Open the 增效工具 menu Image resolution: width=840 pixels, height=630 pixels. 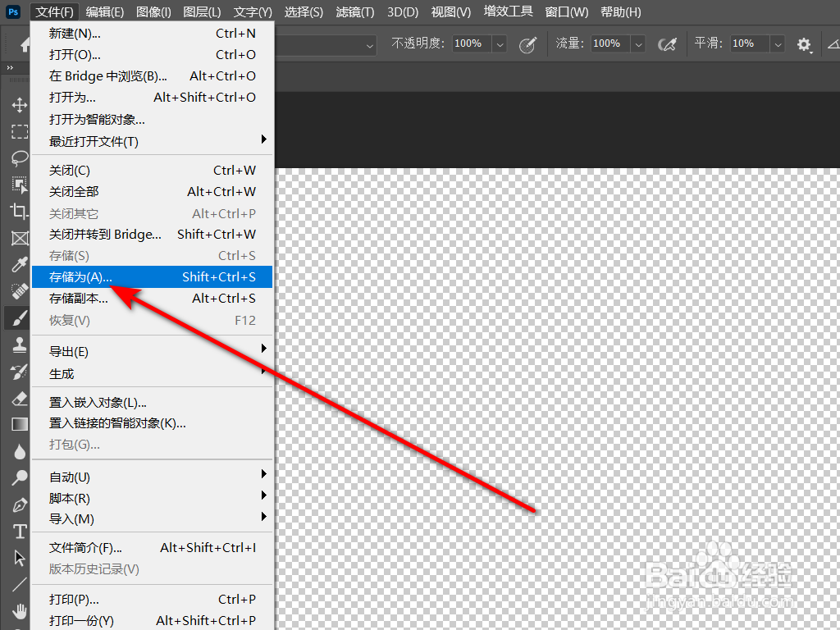[509, 11]
